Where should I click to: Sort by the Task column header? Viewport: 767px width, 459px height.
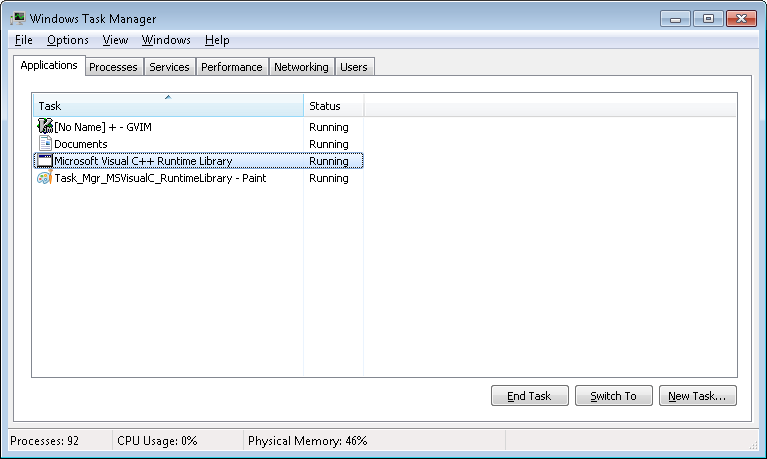[168, 105]
